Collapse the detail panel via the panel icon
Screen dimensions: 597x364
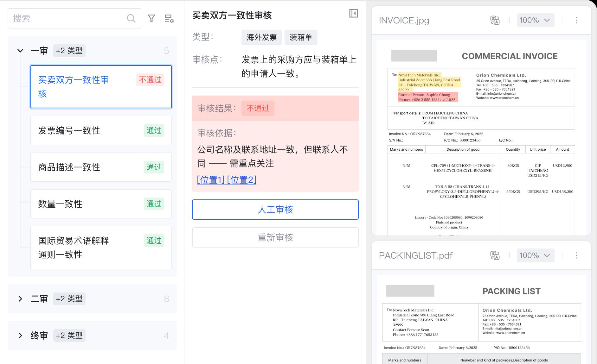point(353,13)
